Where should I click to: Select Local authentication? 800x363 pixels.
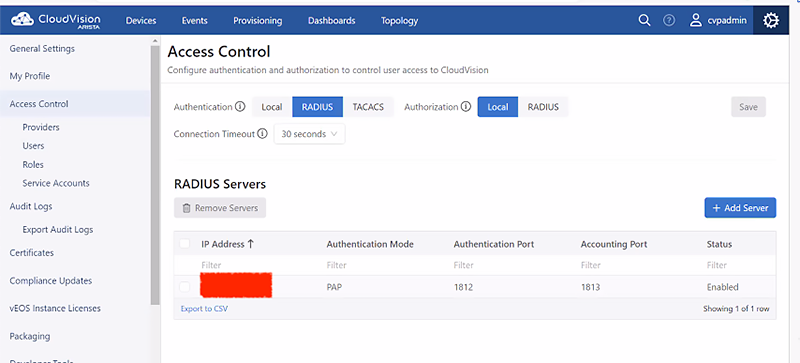point(272,107)
